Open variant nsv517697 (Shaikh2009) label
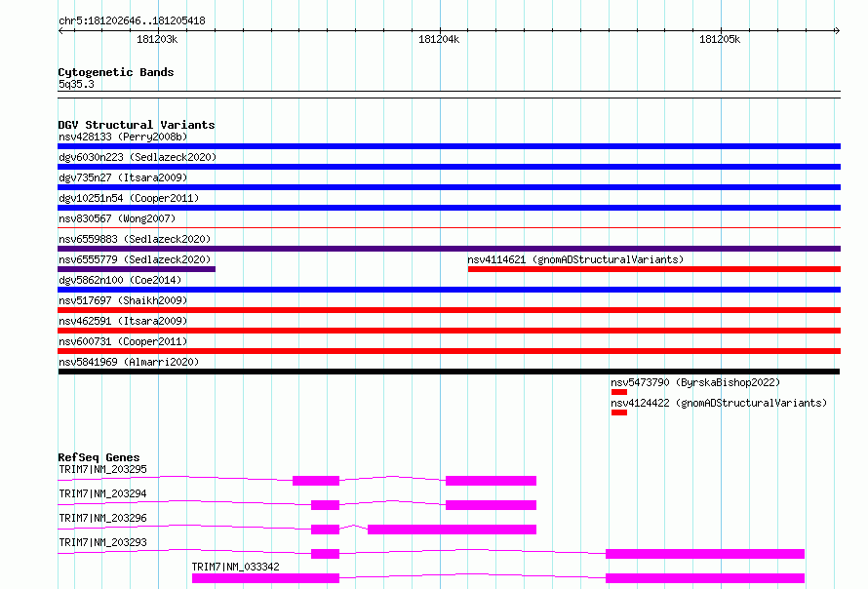Image resolution: width=868 pixels, height=589 pixels. tap(123, 300)
